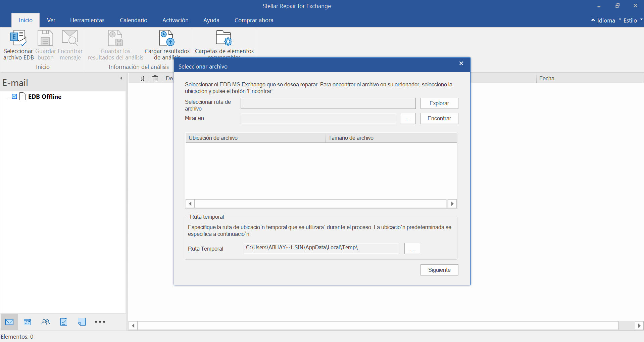Viewport: 644px width, 342px height.
Task: Expand more views with the ellipsis button
Action: [99, 322]
